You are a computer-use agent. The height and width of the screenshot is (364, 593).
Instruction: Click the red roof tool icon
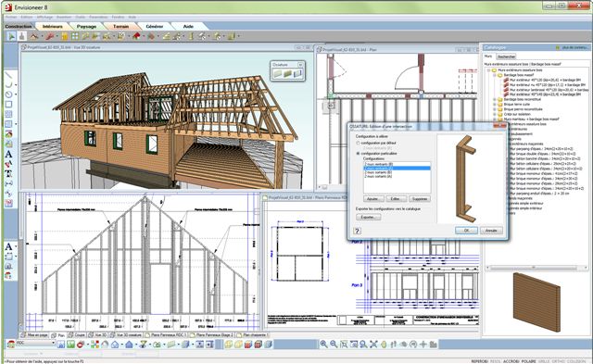136,36
